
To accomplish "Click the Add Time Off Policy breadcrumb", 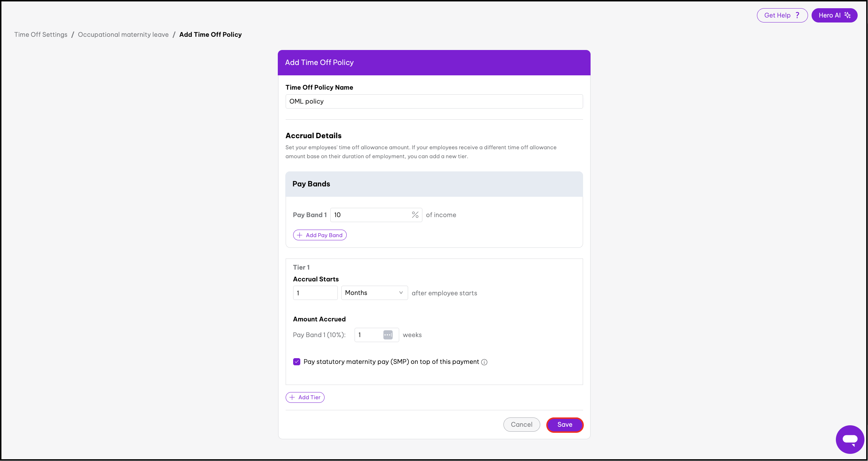I will pos(210,35).
